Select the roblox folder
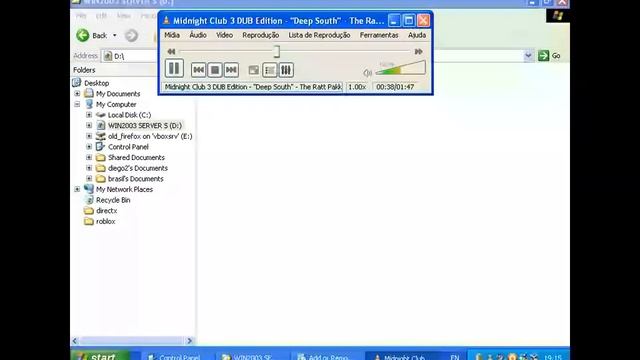The width and height of the screenshot is (640, 360). (105, 221)
